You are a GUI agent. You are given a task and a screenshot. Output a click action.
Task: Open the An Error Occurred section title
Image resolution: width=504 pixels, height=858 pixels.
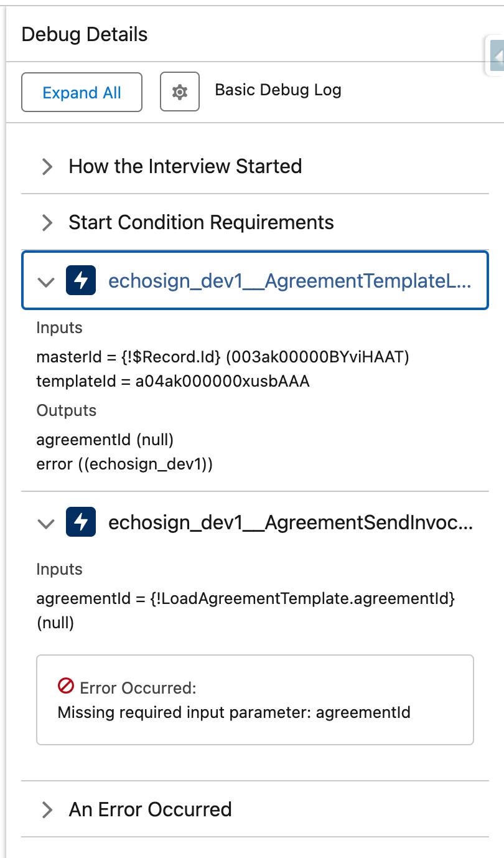pos(150,809)
